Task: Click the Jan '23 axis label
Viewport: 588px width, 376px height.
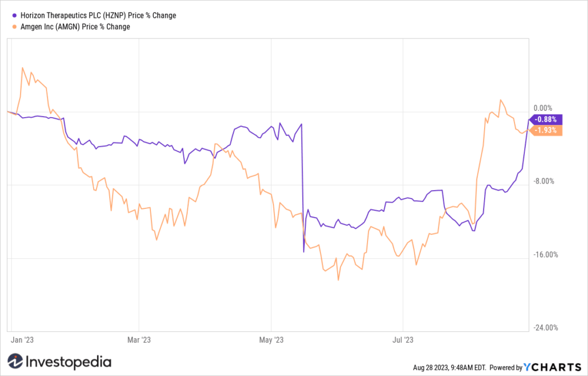Action: [22, 340]
